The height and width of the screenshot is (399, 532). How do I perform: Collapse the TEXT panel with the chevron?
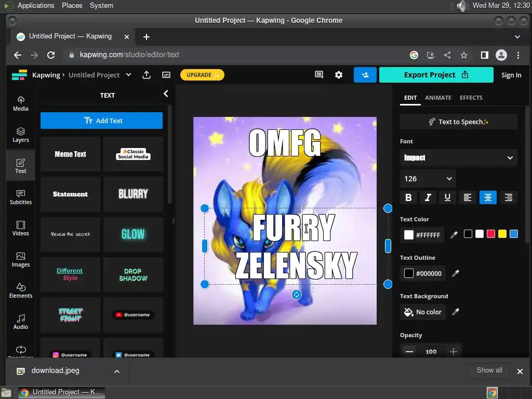tap(166, 94)
